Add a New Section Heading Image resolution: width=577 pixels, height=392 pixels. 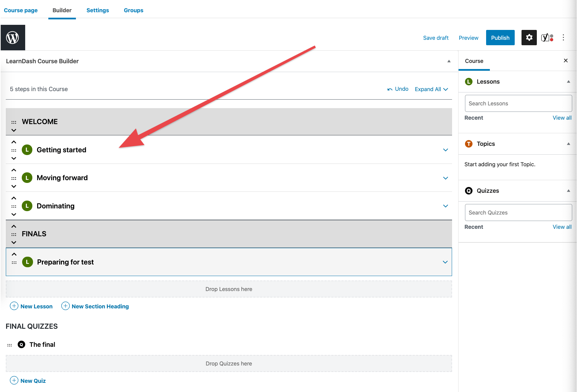click(x=95, y=306)
